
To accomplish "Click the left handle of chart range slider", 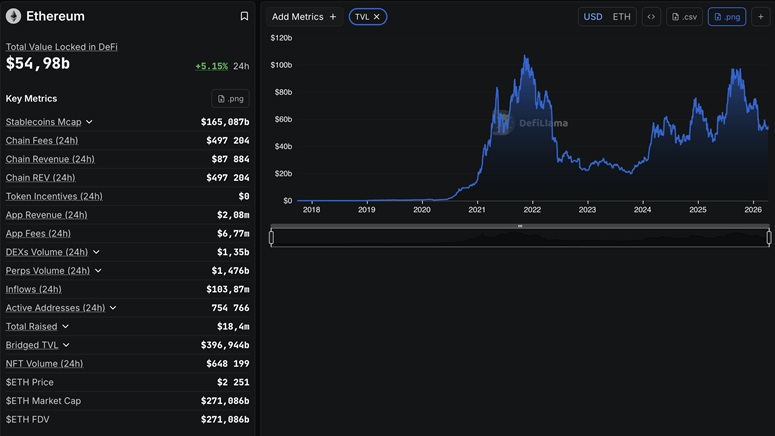I will (271, 238).
